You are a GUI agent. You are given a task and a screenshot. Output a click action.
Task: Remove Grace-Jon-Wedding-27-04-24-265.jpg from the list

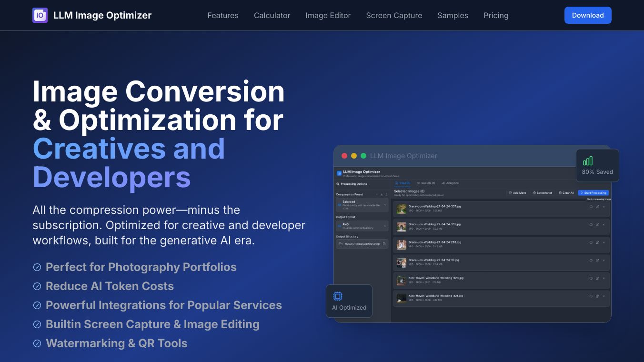[x=604, y=242]
